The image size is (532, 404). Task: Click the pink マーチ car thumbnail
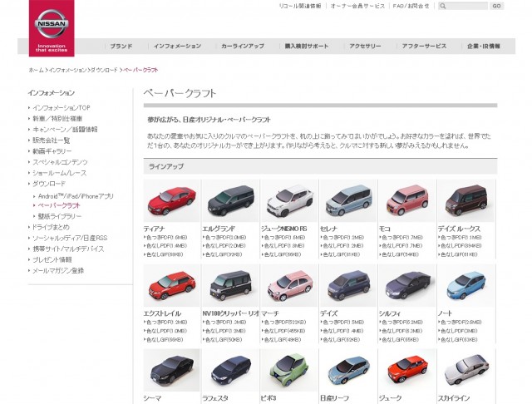(x=289, y=286)
